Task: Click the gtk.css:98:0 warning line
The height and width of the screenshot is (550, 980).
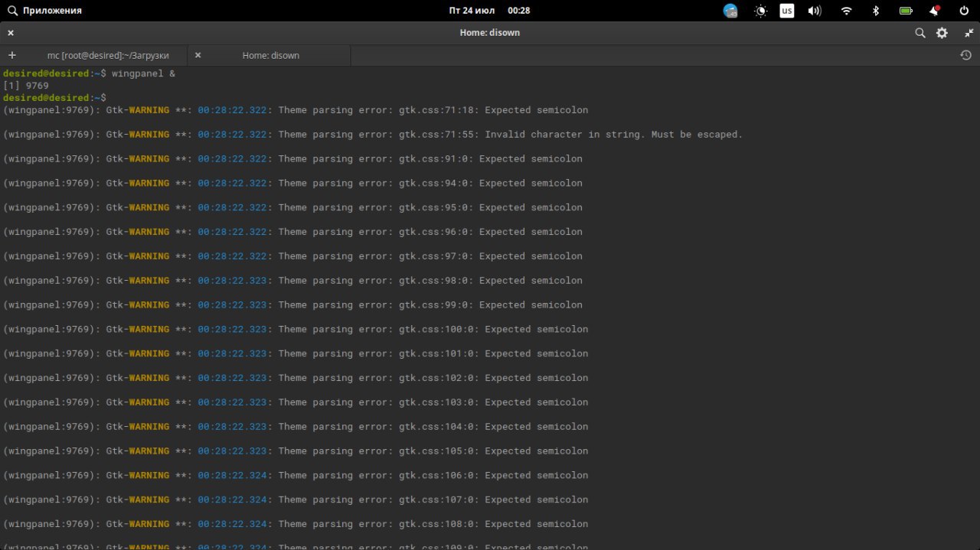Action: [292, 281]
